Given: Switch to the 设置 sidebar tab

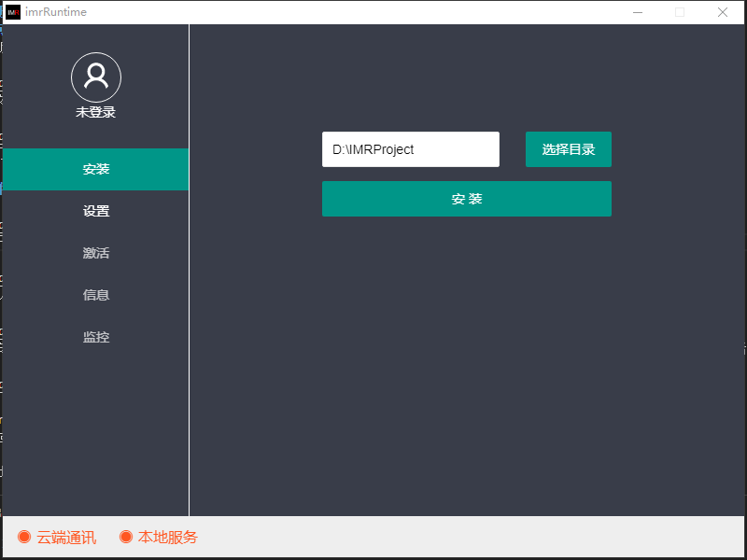Looking at the screenshot, I should [96, 211].
